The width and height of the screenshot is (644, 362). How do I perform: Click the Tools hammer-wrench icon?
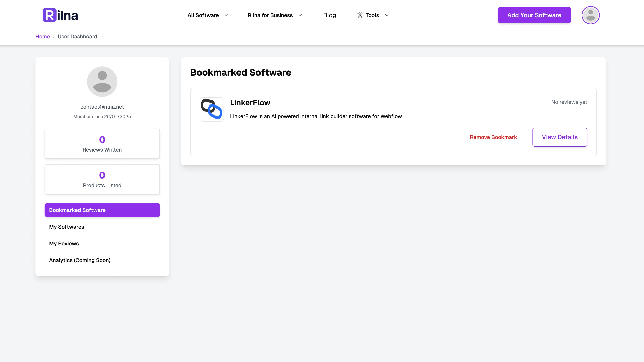click(x=360, y=15)
